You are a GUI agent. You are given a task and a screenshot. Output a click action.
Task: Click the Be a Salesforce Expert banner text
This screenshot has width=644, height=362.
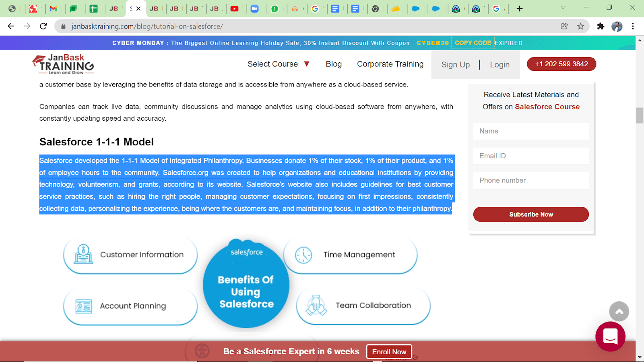coord(291,352)
